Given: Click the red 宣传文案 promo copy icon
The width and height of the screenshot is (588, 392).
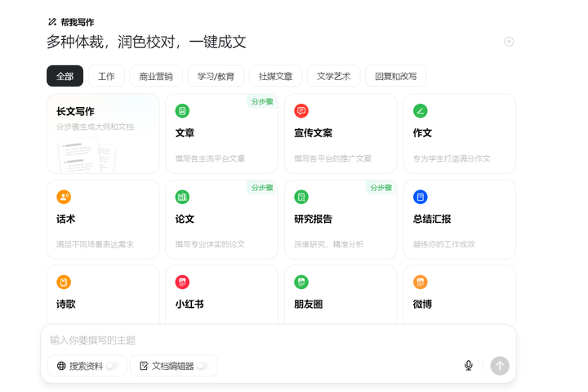Looking at the screenshot, I should tap(301, 111).
